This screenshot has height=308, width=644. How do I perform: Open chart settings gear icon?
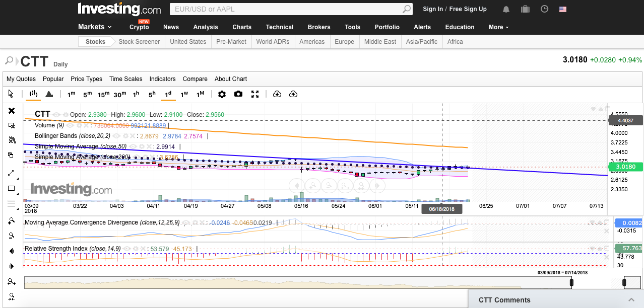coord(222,94)
